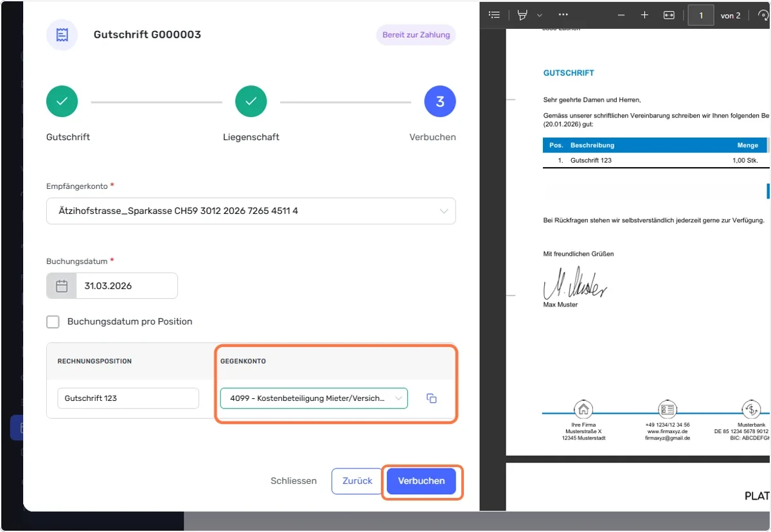Click the green checkmark circle above Liegenschaft
Viewport: 771px width, 532px height.
point(251,102)
